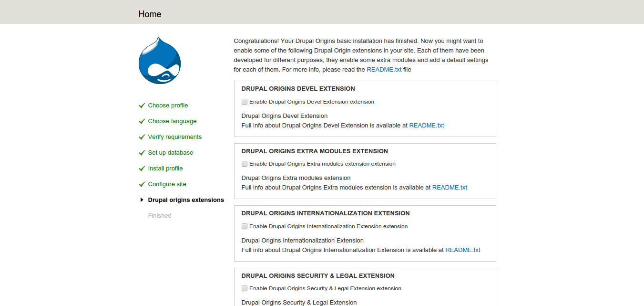Open README.txt link in the intro paragraph

[384, 69]
